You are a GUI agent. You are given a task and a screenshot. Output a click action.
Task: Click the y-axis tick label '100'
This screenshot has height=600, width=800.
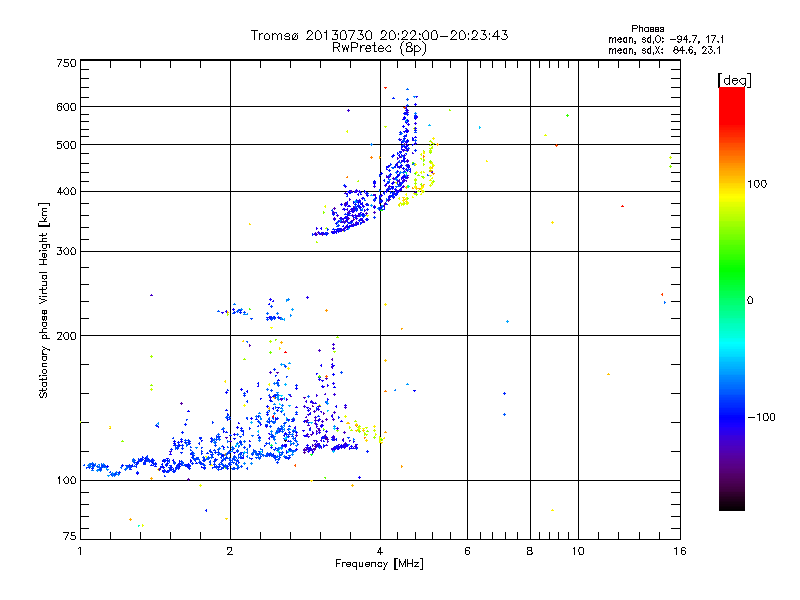pyautogui.click(x=66, y=481)
